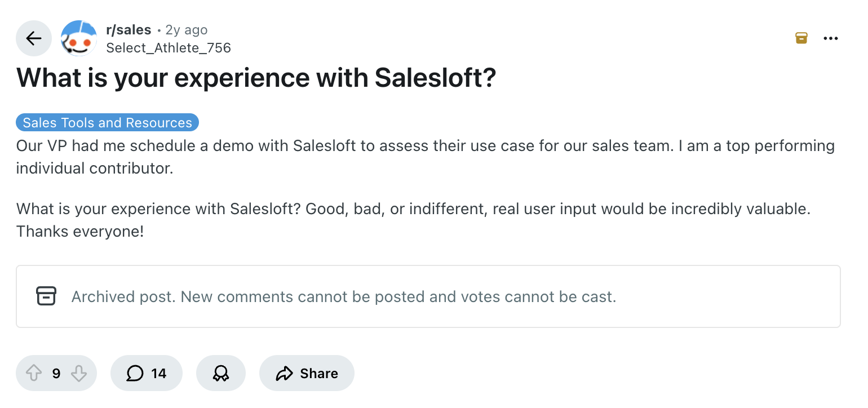Click the 2y ago timestamp
The image size is (868, 408).
[186, 30]
